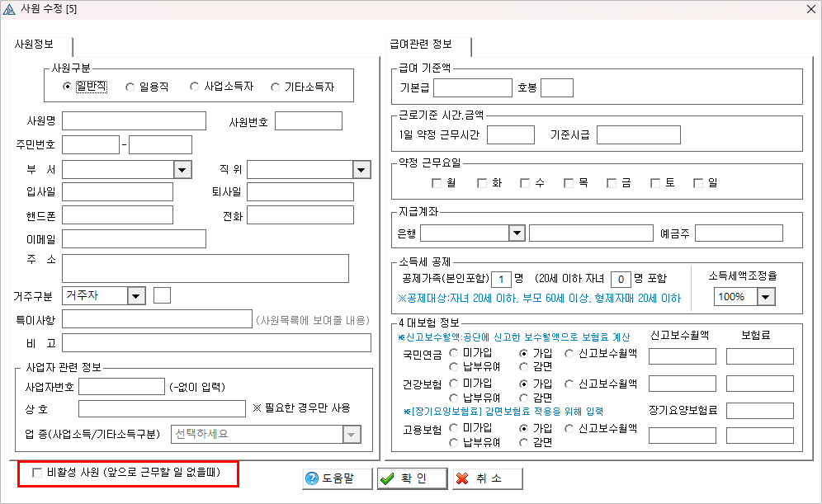The height and width of the screenshot is (504, 822).
Task: Click the 사원번호 input field
Action: click(309, 121)
